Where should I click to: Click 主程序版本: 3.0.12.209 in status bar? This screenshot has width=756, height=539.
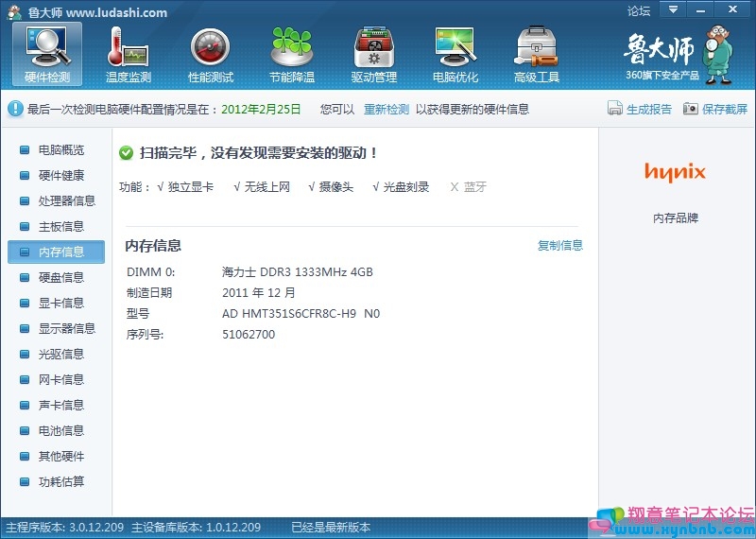(65, 528)
